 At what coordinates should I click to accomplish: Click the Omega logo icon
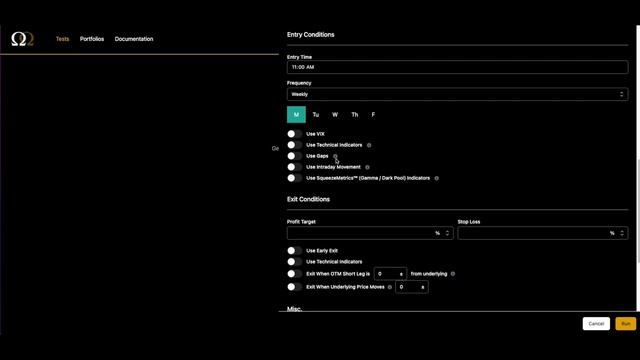coord(22,39)
